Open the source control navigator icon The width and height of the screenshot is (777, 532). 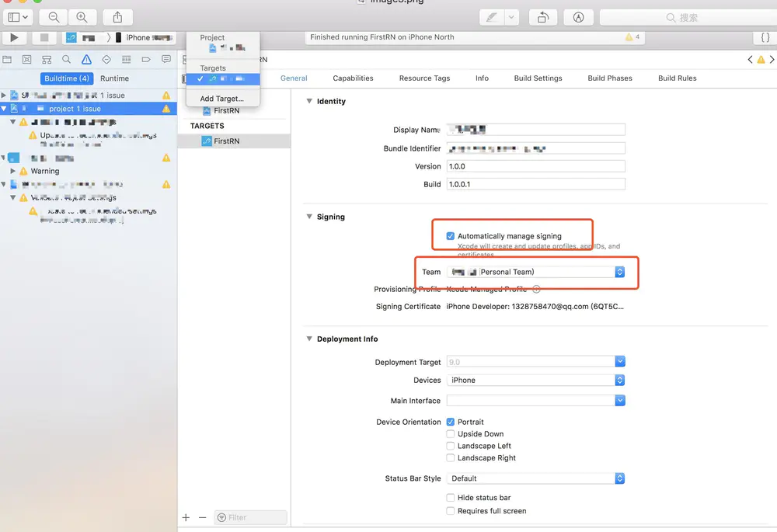tap(26, 60)
